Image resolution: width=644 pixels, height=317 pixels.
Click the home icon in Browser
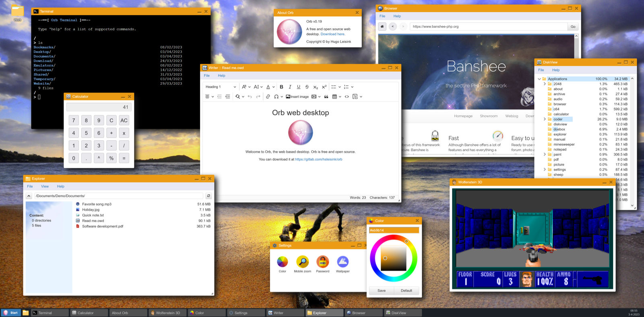[382, 27]
